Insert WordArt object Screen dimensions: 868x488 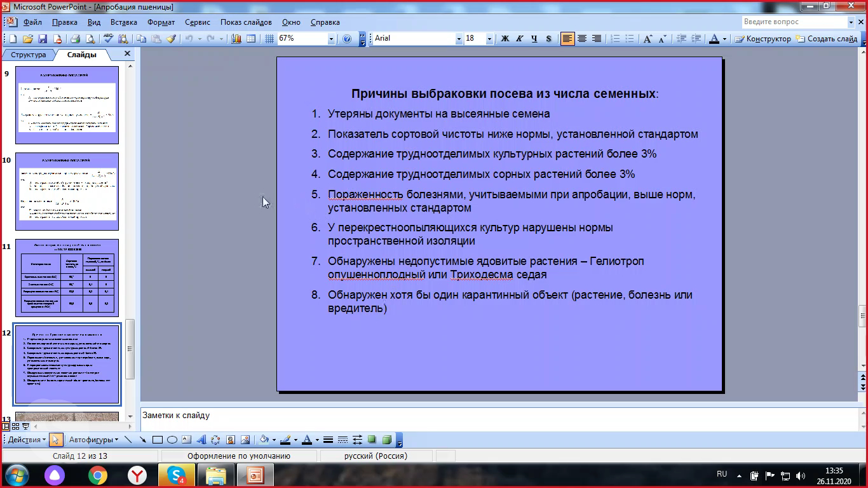201,439
